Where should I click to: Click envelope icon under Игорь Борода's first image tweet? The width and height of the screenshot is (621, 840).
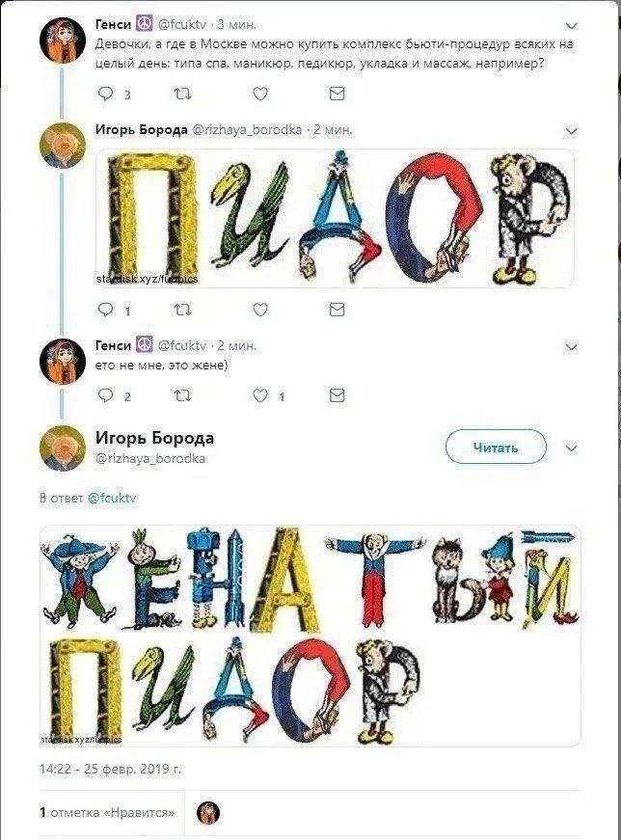pos(337,310)
